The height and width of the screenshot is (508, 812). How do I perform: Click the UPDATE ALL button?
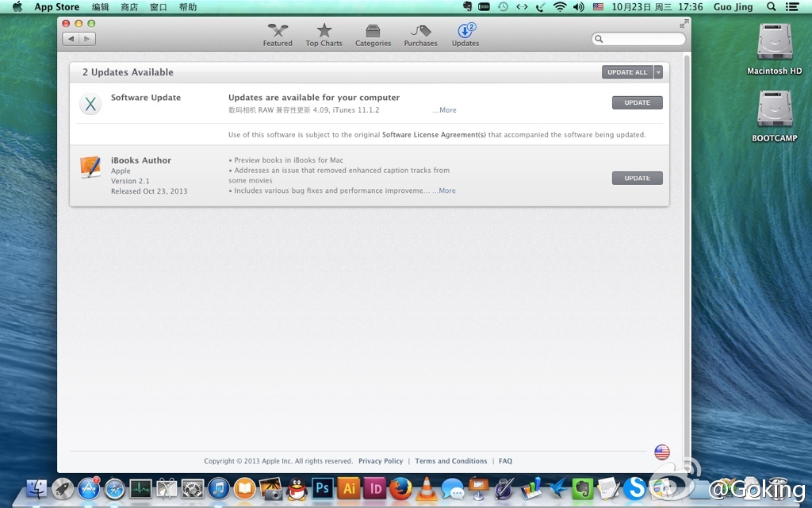pyautogui.click(x=627, y=72)
